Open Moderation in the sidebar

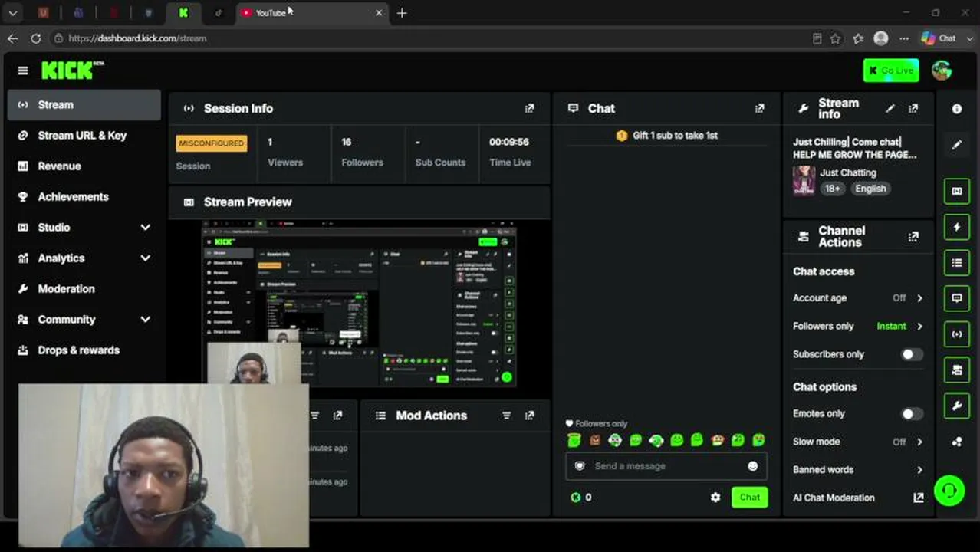(x=84, y=289)
